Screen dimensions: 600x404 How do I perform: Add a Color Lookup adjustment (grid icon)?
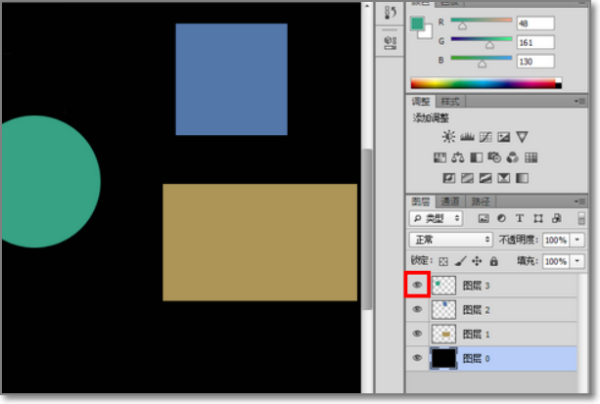531,157
